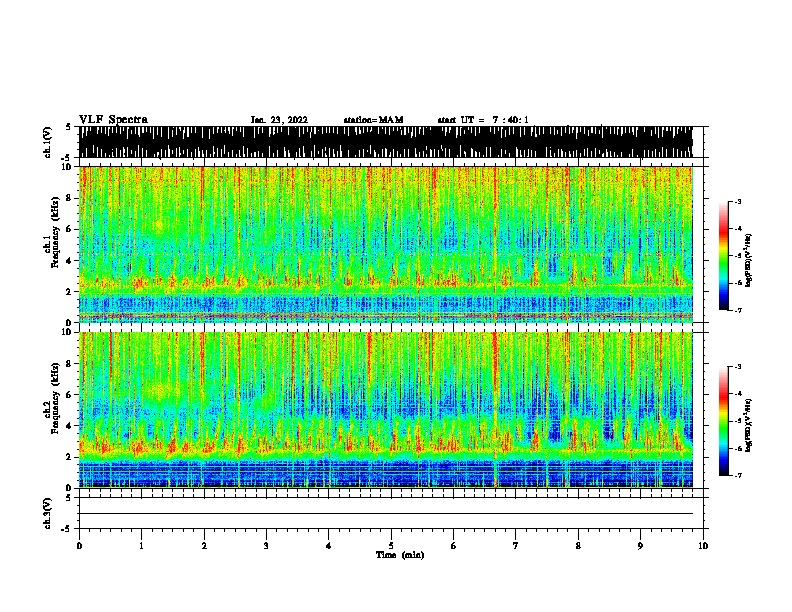Screen dimensions: 792x612
Task: Click the ch.1 spectrogram color scale bar
Action: pos(724,256)
